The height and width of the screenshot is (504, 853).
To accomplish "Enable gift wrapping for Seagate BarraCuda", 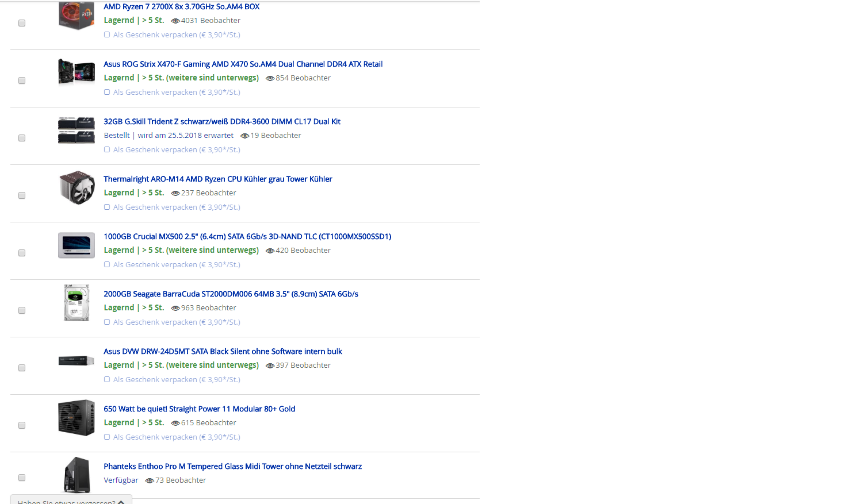I will point(107,322).
